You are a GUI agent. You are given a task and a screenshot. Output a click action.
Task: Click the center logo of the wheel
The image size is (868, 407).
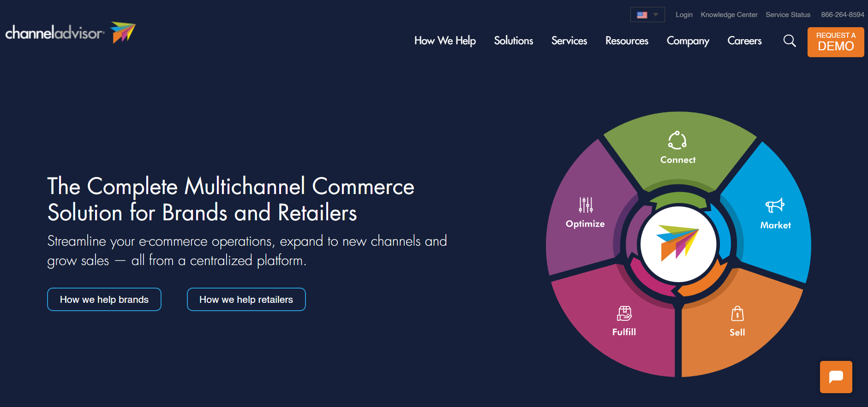[x=678, y=243]
